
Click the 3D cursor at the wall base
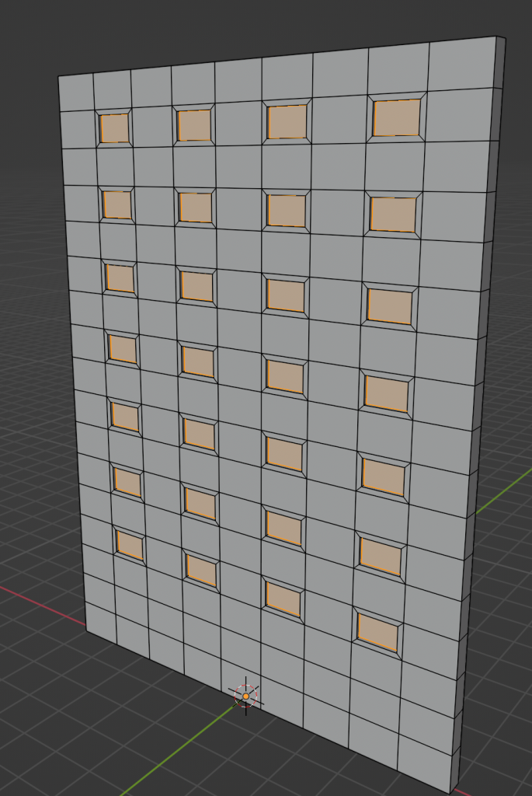(245, 695)
